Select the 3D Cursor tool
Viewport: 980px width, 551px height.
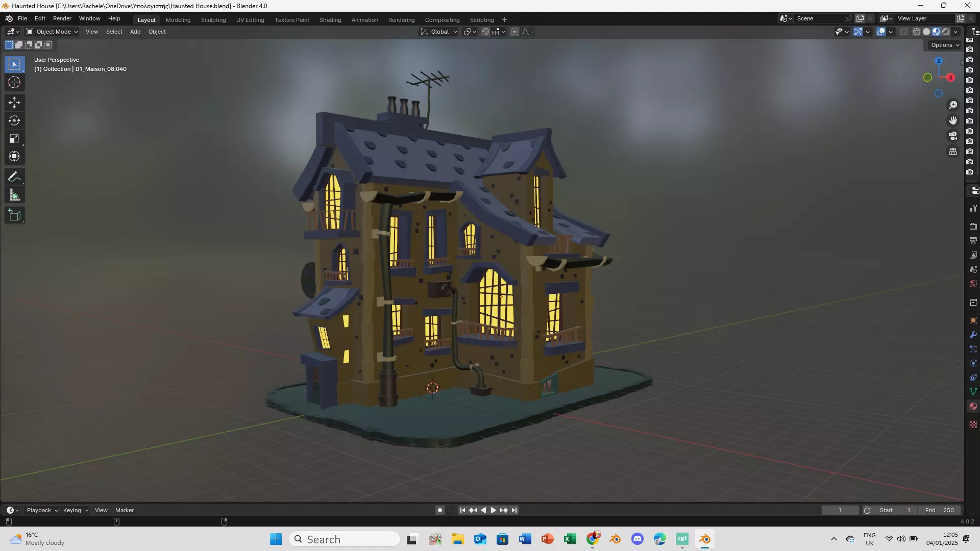(14, 82)
